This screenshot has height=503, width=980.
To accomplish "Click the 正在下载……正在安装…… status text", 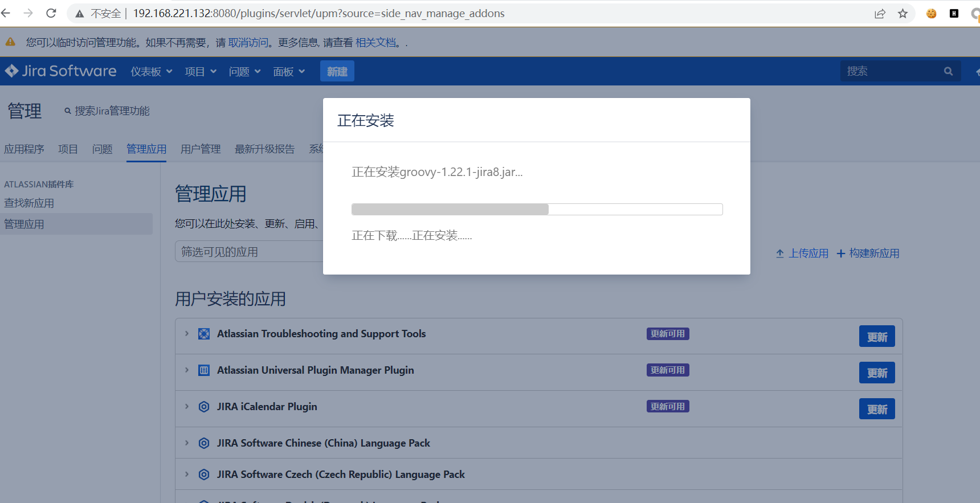I will coord(412,236).
